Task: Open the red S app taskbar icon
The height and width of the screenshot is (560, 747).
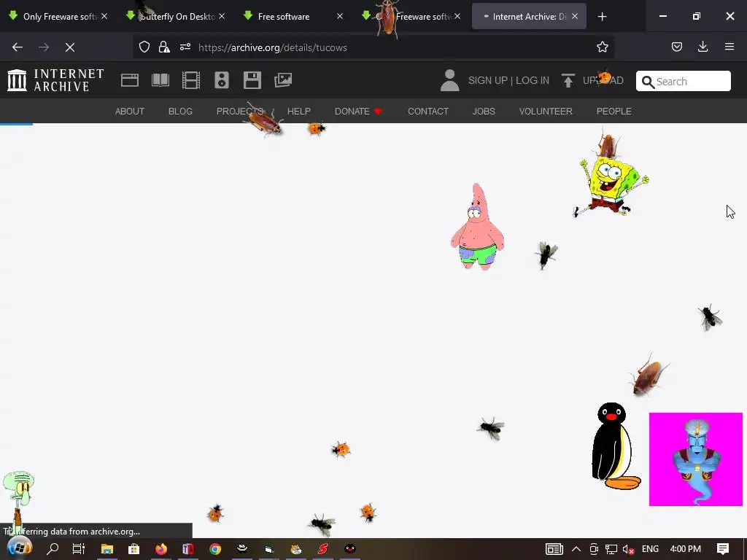Action: 323,549
